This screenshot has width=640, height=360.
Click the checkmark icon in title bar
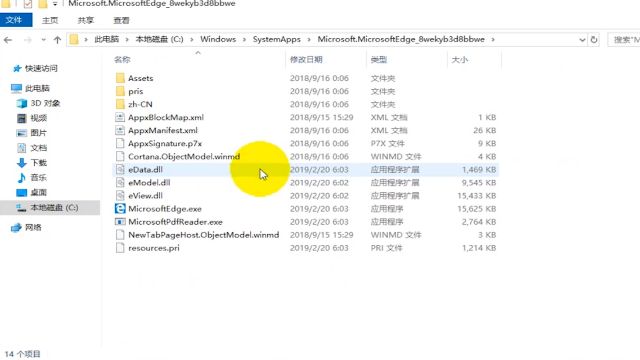coord(28,4)
